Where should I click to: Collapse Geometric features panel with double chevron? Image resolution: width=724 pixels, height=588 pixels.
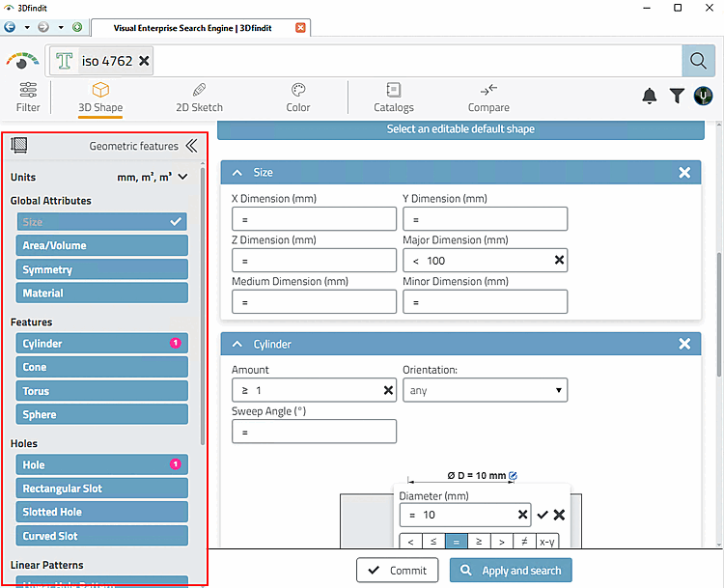[191, 146]
